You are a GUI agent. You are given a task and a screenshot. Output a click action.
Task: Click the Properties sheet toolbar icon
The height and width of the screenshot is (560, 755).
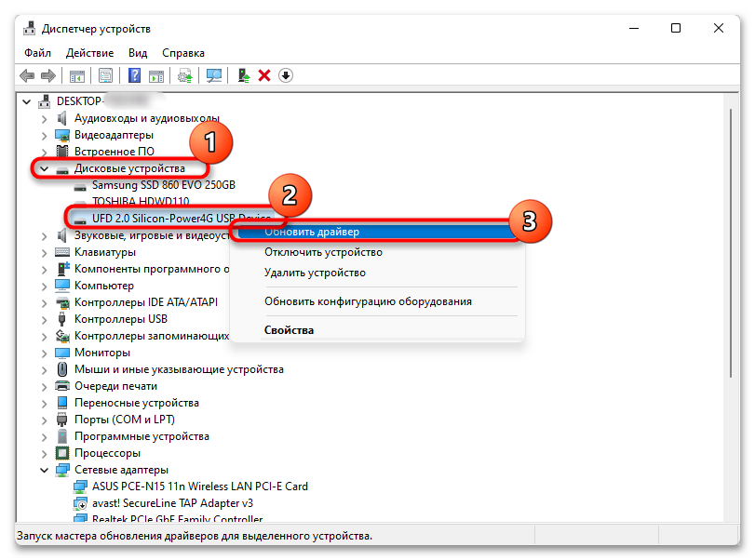coord(106,75)
